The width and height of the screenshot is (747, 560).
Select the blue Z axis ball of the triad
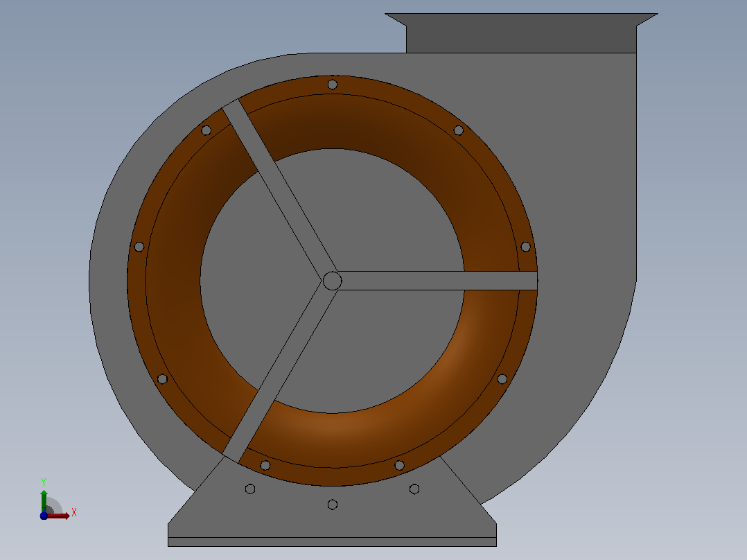pos(44,516)
